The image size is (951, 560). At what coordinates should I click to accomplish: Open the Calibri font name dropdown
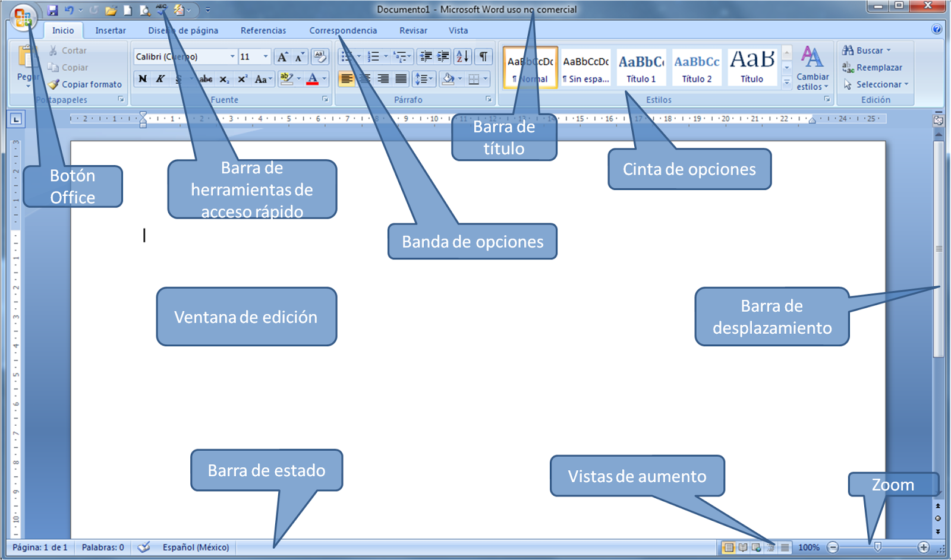pyautogui.click(x=232, y=56)
